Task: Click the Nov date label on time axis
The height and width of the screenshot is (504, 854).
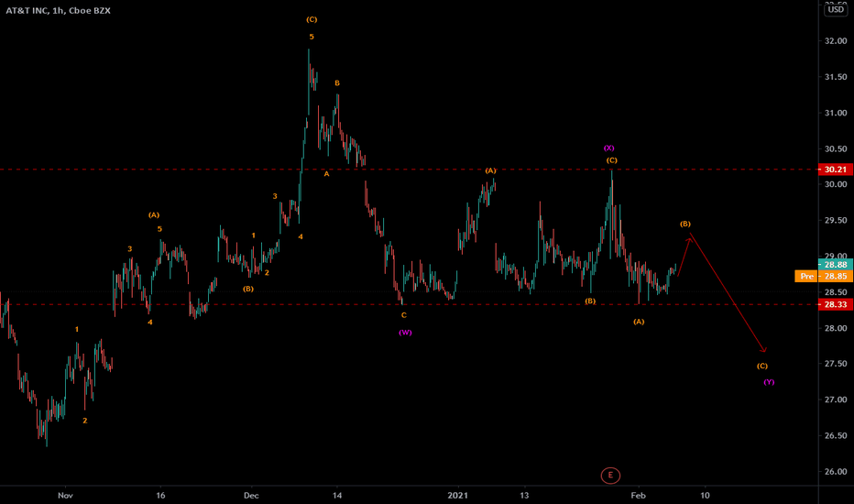Action: (65, 495)
